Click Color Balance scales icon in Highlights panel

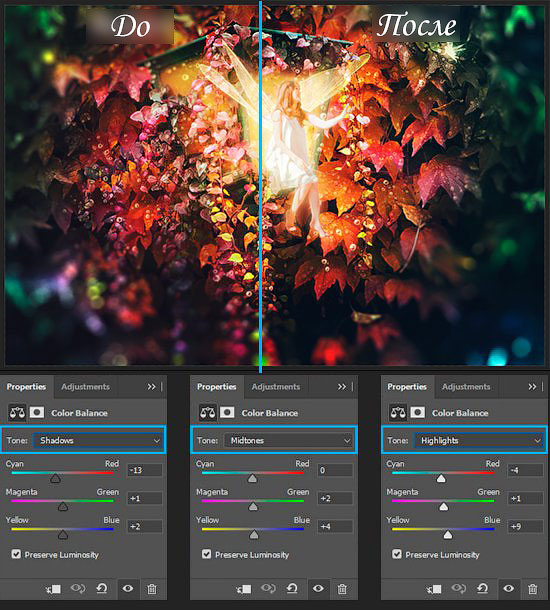click(x=398, y=412)
